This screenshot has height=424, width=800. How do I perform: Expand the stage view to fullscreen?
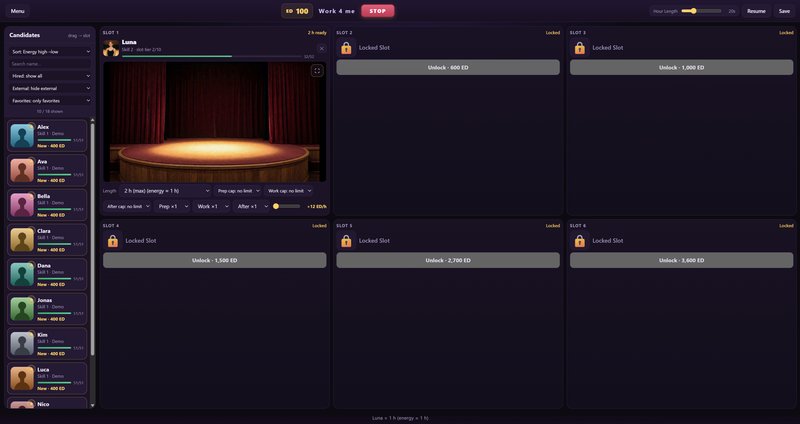(317, 71)
